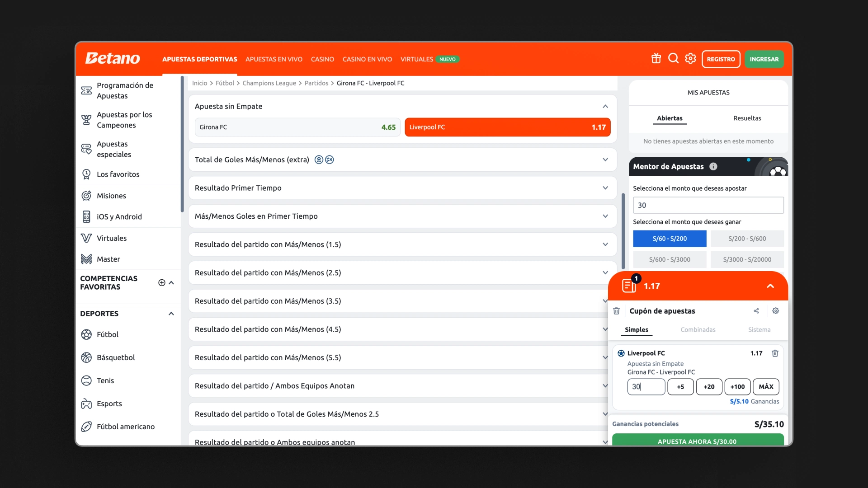The height and width of the screenshot is (488, 868).
Task: Go to Champions League breadcrumb link
Action: click(x=269, y=83)
